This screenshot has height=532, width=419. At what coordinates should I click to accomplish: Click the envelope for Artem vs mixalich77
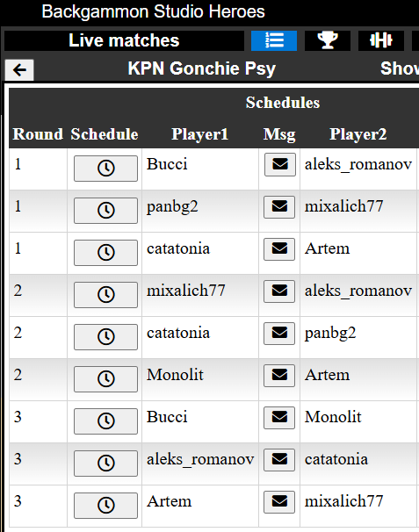(279, 501)
